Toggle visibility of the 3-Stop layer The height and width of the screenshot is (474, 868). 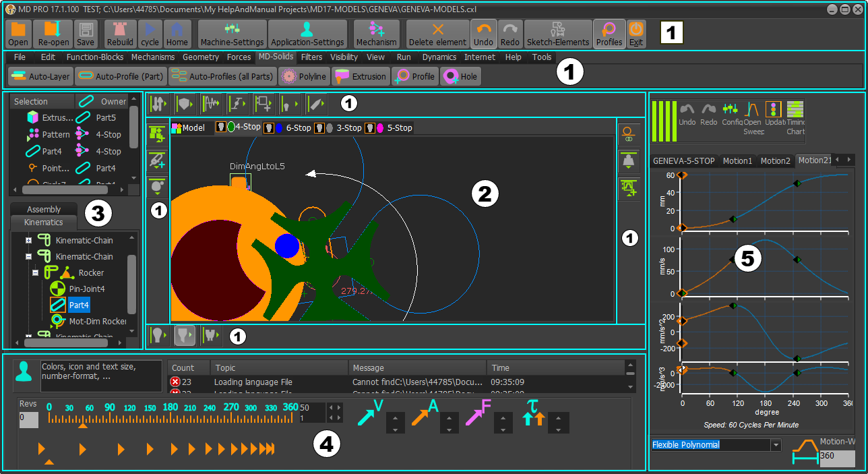coord(319,127)
